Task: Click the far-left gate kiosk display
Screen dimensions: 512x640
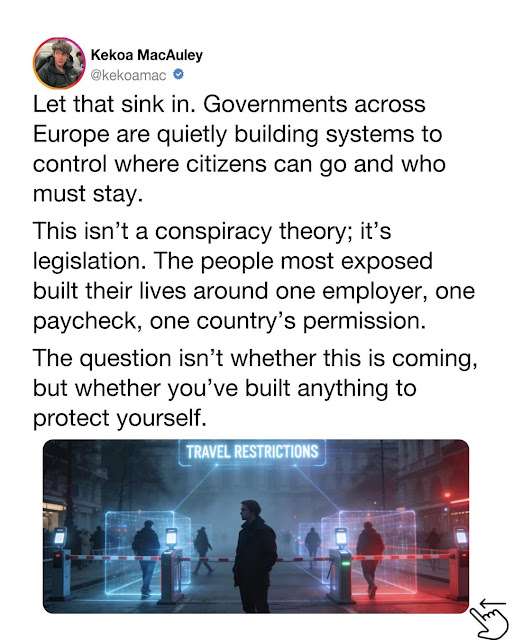Action: pyautogui.click(x=60, y=536)
